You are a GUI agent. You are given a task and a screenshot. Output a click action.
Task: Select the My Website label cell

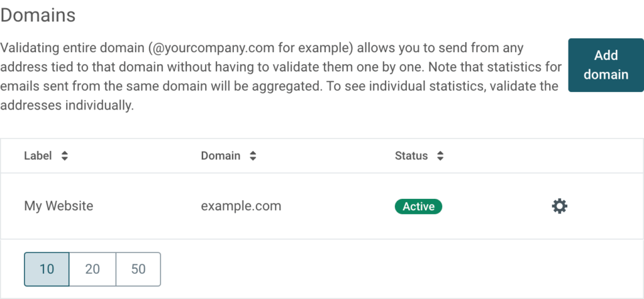[58, 206]
